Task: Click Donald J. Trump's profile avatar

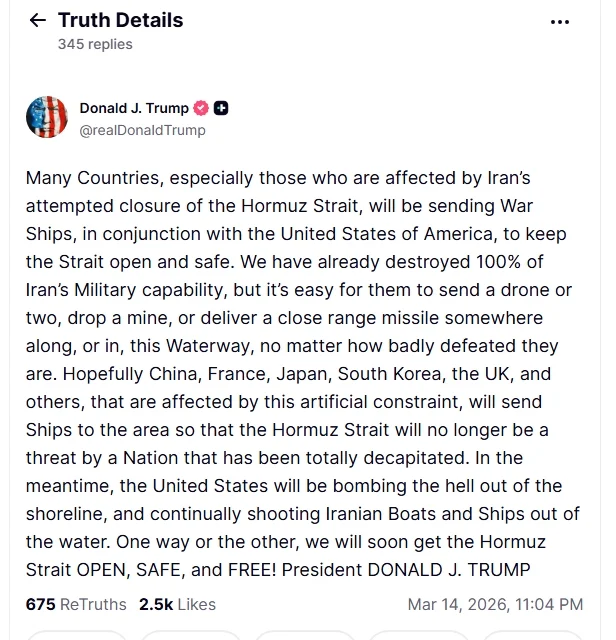Action: [x=46, y=118]
